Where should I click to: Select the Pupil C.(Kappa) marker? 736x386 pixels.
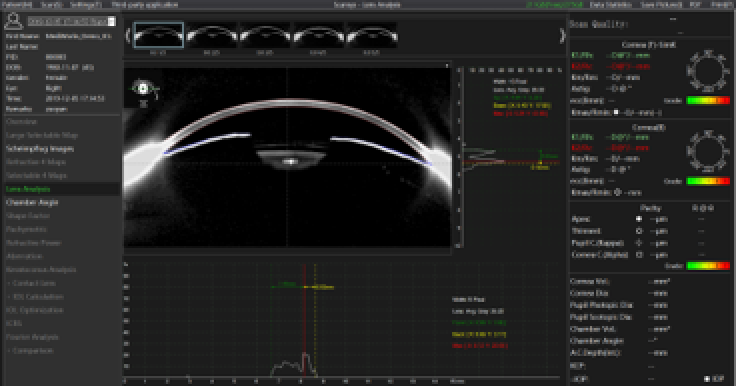639,243
